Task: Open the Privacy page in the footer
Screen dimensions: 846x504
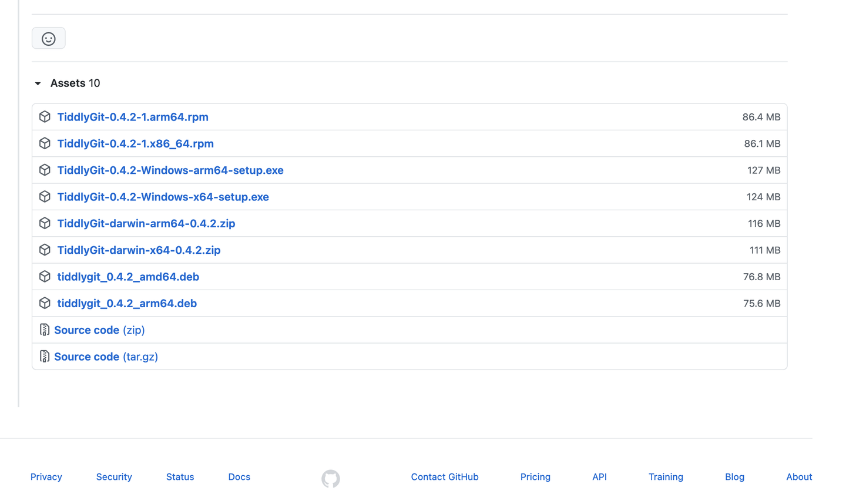Action: click(46, 476)
